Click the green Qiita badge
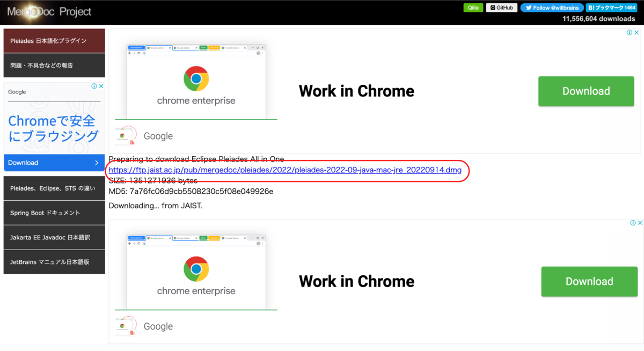644x351 pixels. point(473,8)
